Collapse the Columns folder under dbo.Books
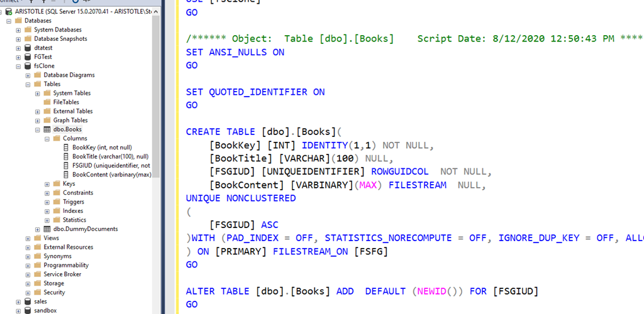 point(47,138)
